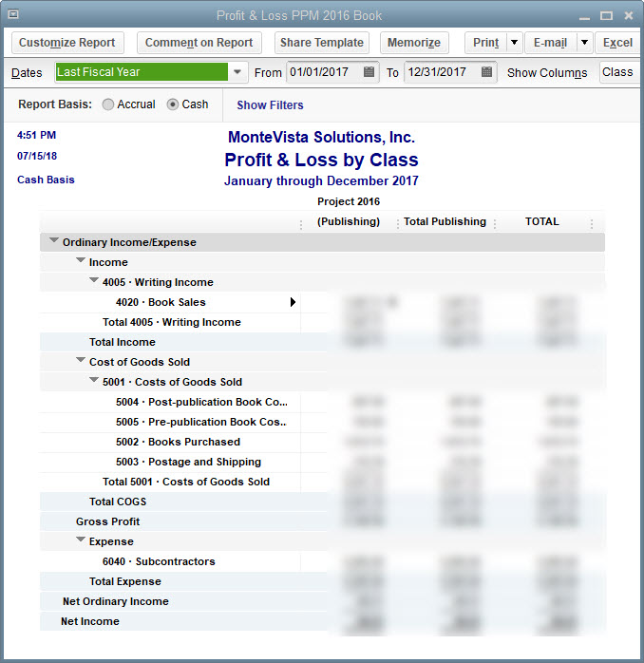Collapse the Cost of Goods Sold section
This screenshot has width=644, height=663.
click(x=81, y=360)
